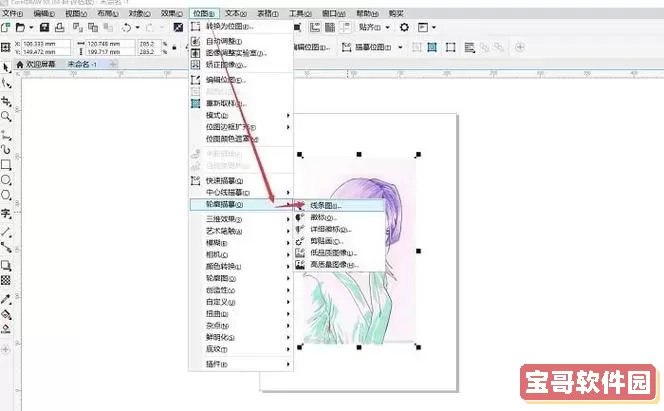
Task: Choose 转换为位图 from the Bitmap menu
Action: click(x=241, y=26)
